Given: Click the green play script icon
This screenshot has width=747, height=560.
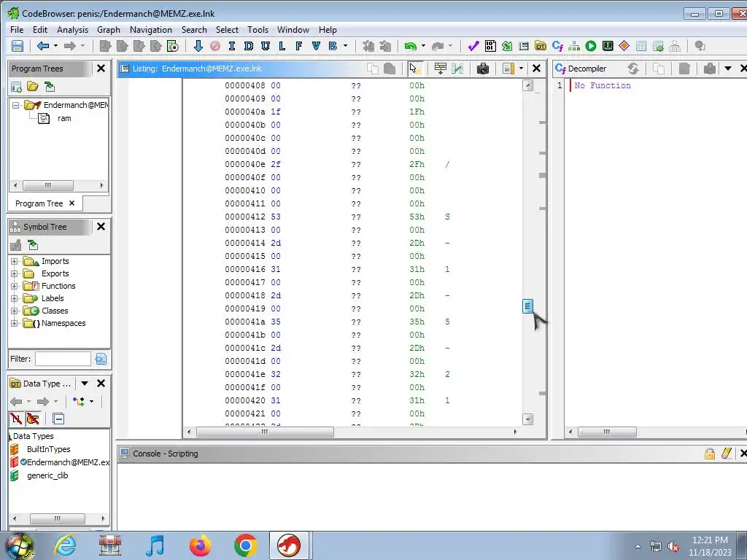Looking at the screenshot, I should 591,46.
